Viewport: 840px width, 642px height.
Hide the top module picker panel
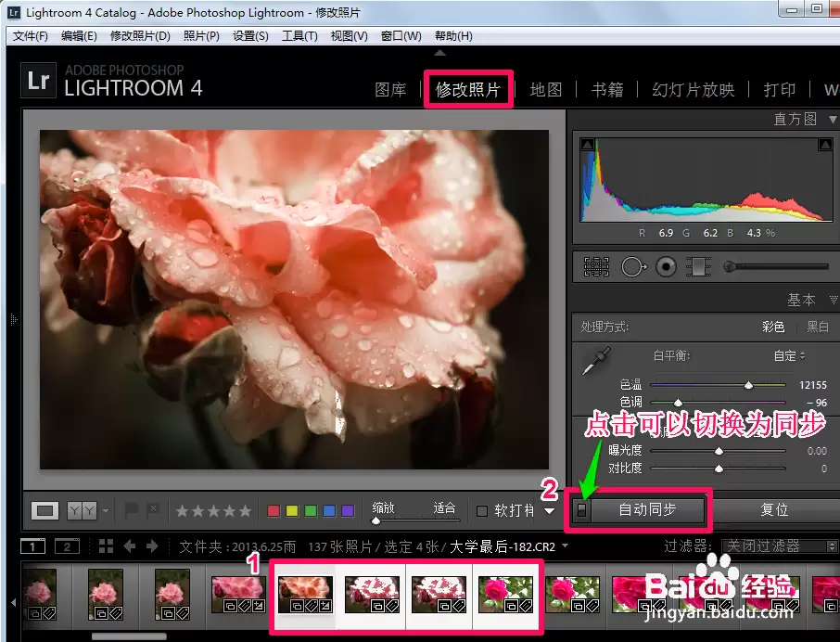[x=439, y=53]
